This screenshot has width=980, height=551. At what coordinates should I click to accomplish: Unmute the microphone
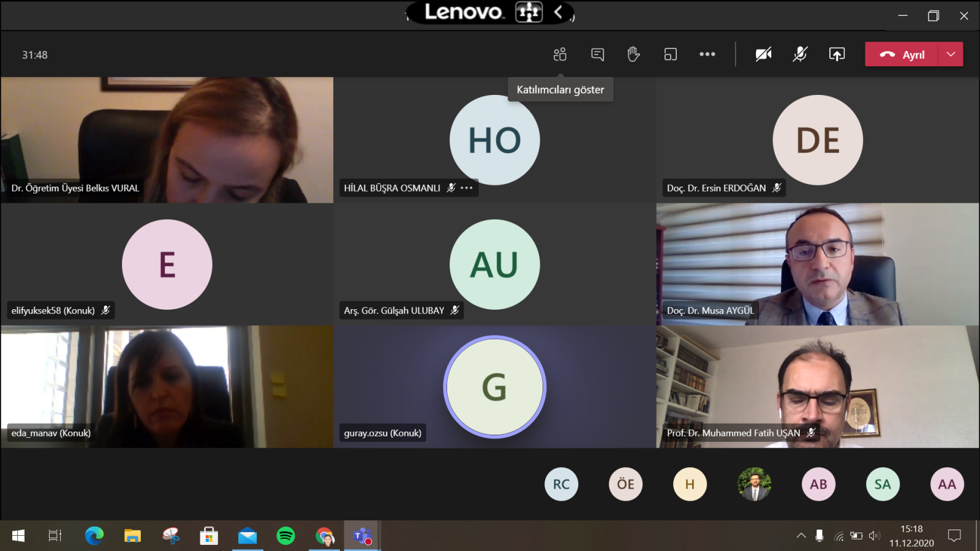pyautogui.click(x=800, y=54)
